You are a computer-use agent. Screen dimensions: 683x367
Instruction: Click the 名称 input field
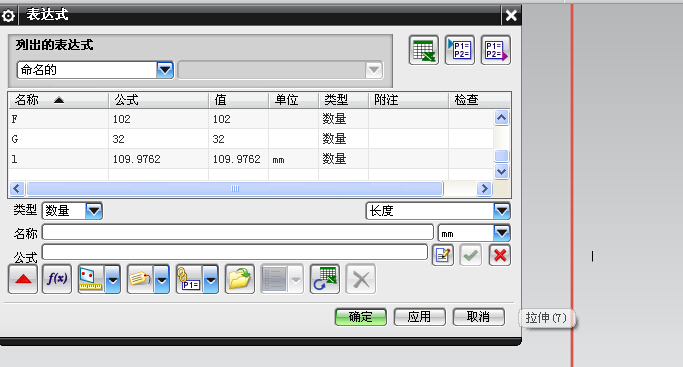[238, 232]
